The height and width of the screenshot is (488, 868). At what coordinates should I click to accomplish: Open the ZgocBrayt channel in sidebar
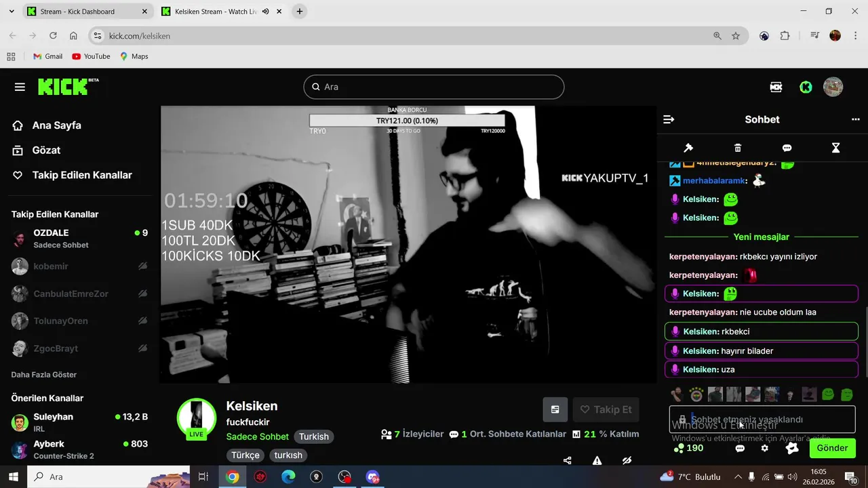pyautogui.click(x=80, y=348)
